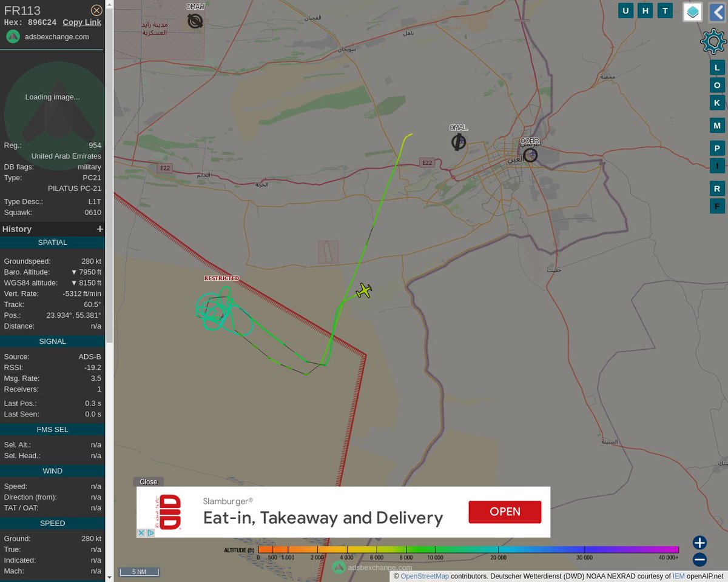Open the adsbexchange.com logo link
This screenshot has width=728, height=582.
48,36
